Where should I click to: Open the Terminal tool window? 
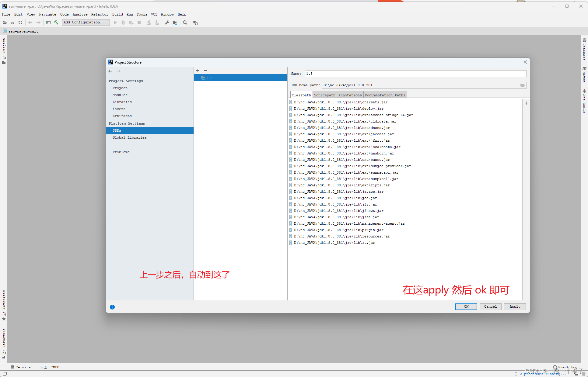point(22,367)
